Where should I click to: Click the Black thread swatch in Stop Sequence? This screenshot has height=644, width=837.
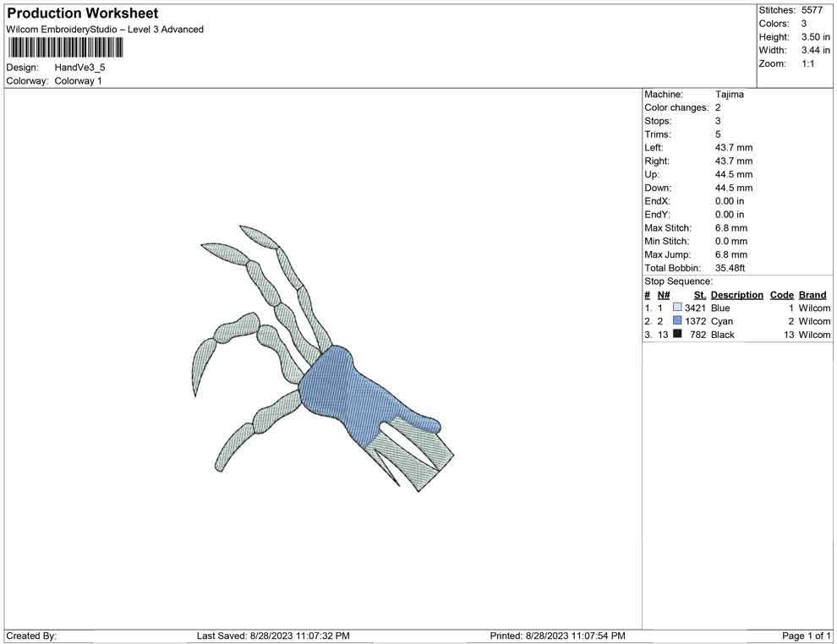(x=676, y=335)
